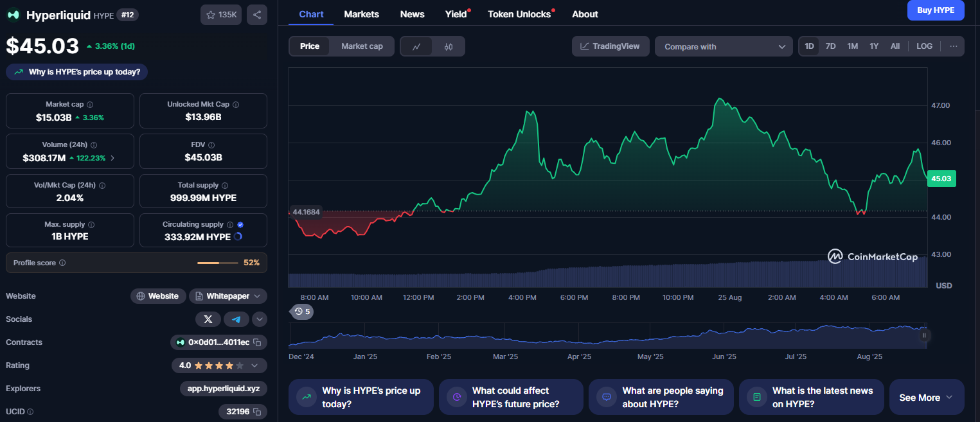Click 'What is the latest news on HYPE?'
Viewport: 980px width, 422px height.
[x=811, y=398]
